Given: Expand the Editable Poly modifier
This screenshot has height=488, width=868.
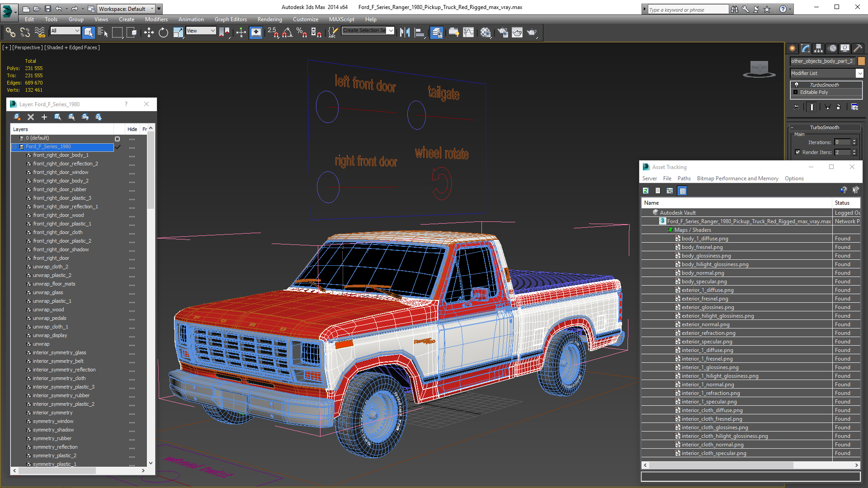Looking at the screenshot, I should point(796,92).
